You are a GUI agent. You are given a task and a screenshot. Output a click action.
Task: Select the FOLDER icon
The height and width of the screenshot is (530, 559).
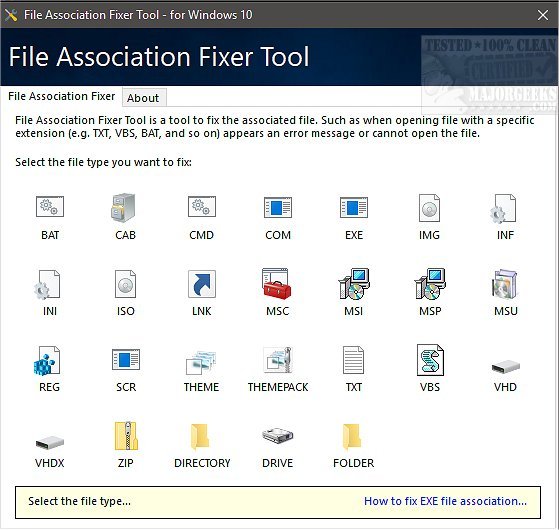352,436
